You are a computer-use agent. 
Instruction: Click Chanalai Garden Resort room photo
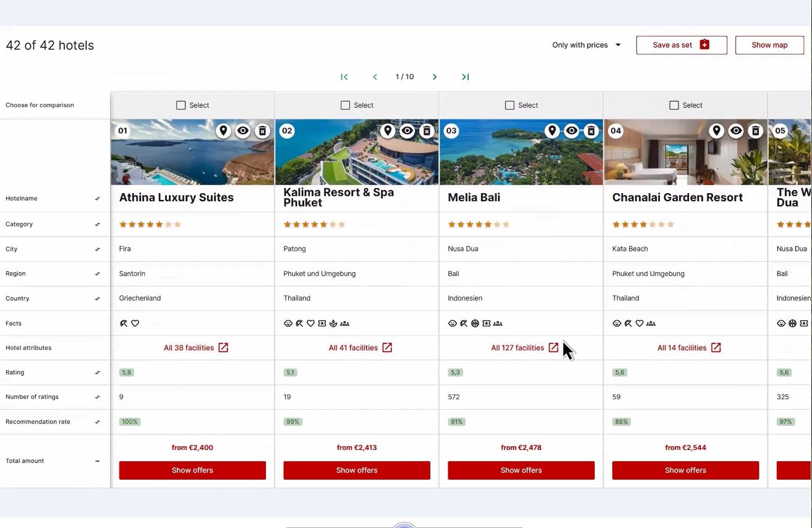(x=685, y=152)
